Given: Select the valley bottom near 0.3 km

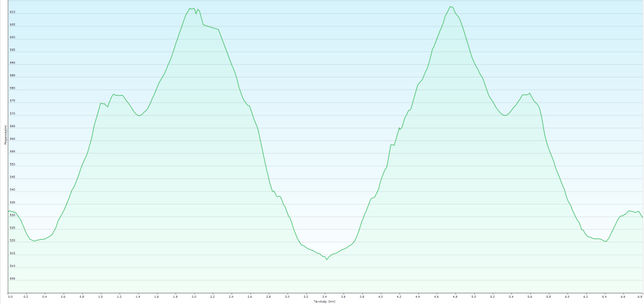Looking at the screenshot, I should 35,240.
